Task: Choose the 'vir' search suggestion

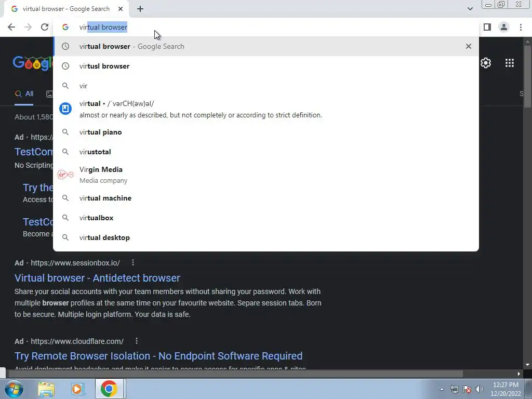Action: pos(266,86)
